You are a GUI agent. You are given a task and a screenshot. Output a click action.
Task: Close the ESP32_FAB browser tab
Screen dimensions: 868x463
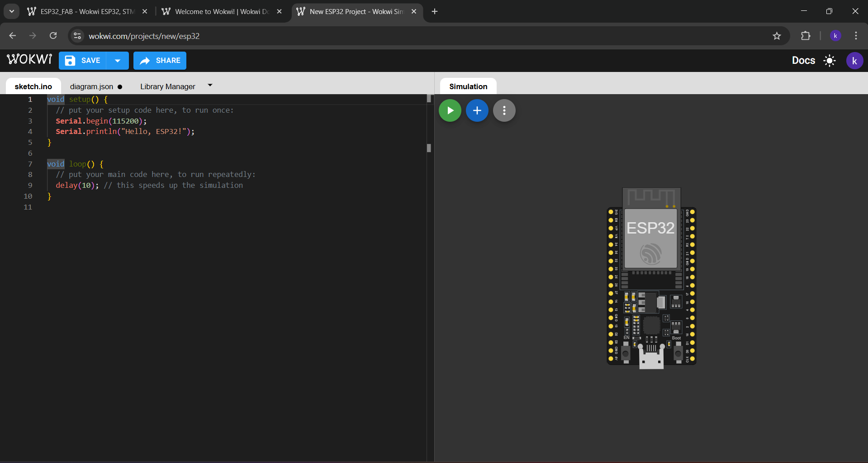tap(145, 11)
